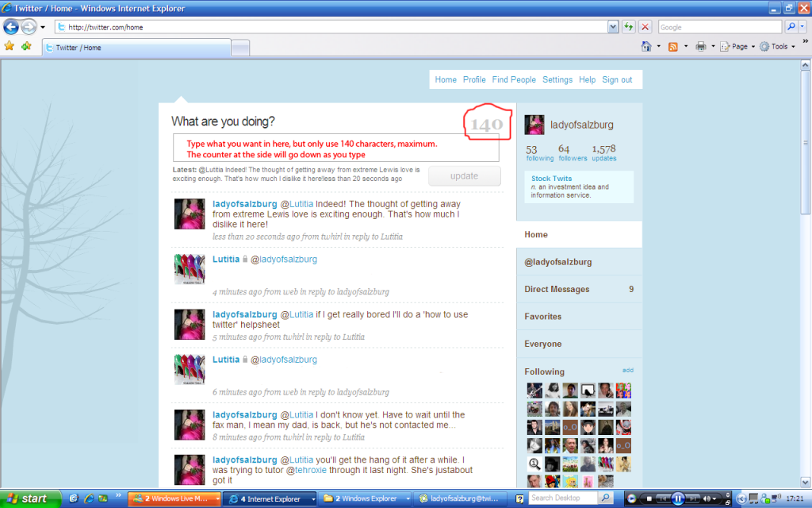Open the Stock Twits definition link

click(x=552, y=179)
